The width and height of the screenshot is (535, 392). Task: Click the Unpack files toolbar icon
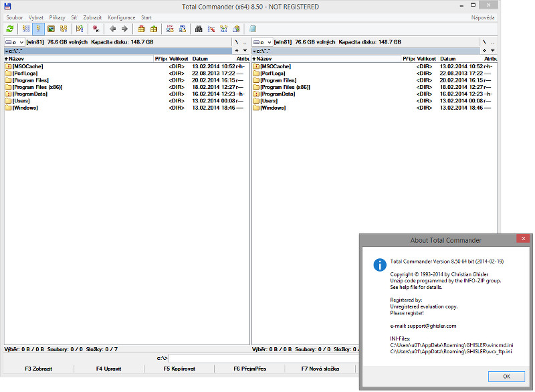click(x=154, y=29)
